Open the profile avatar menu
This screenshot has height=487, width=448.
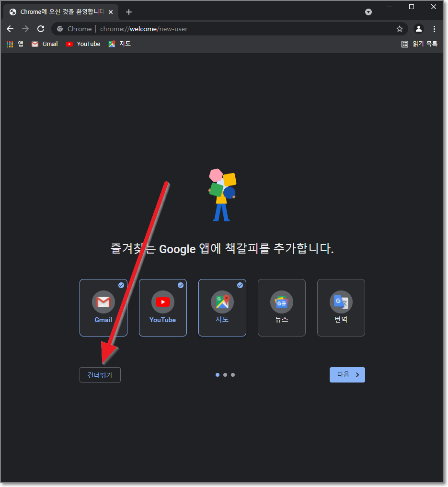[x=418, y=29]
